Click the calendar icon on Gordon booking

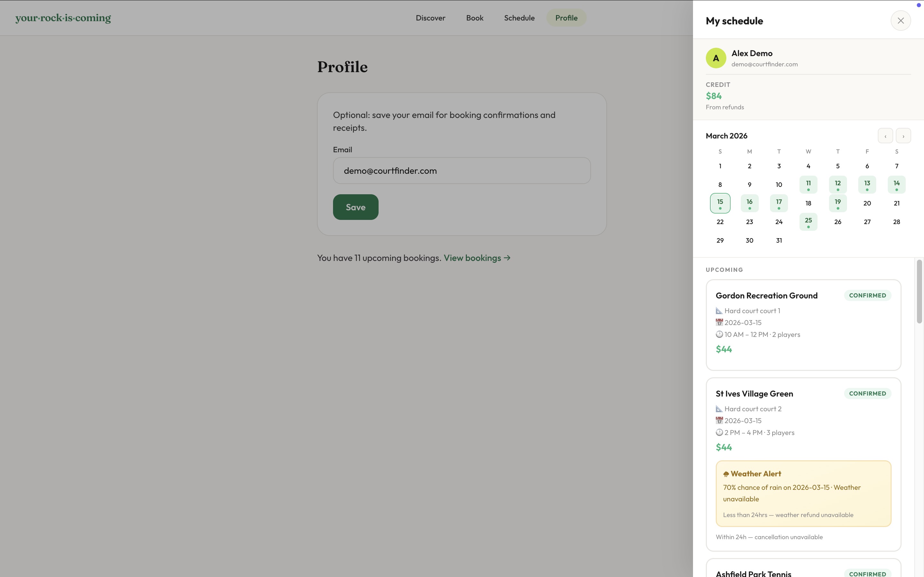click(719, 322)
